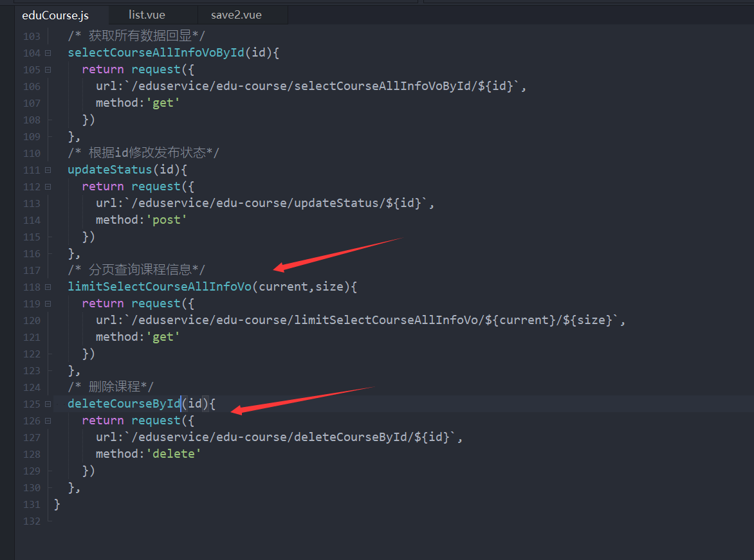Screen dimensions: 754x560
Task: Collapse fold marker at line 118
Action: pos(48,287)
